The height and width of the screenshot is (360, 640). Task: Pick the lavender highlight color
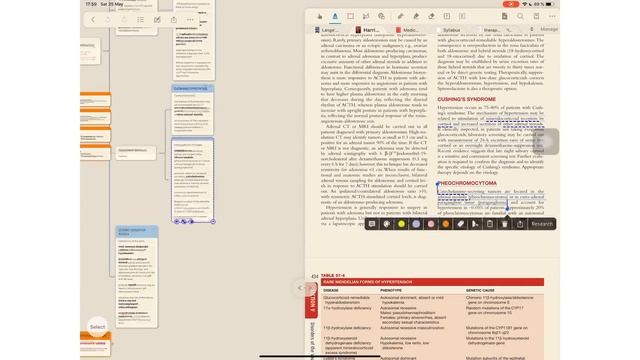point(416,224)
